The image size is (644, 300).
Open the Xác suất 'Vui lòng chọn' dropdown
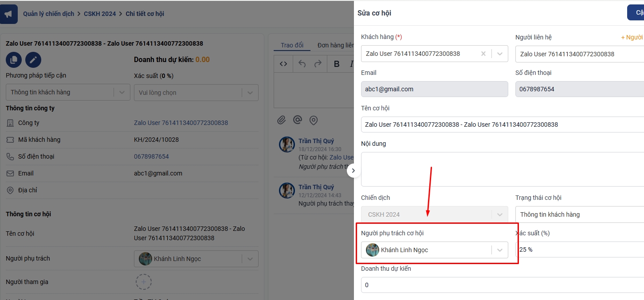196,93
